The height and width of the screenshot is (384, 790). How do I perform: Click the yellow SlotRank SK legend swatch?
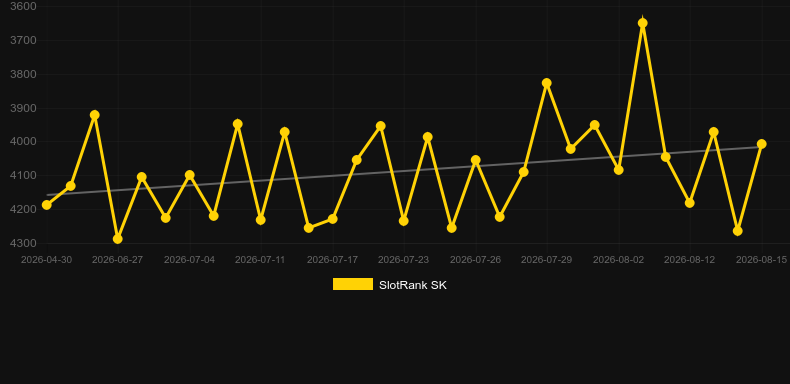tap(353, 284)
